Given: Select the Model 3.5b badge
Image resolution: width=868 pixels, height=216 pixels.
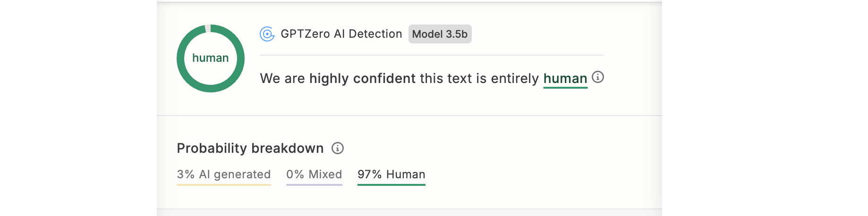Looking at the screenshot, I should [x=440, y=34].
